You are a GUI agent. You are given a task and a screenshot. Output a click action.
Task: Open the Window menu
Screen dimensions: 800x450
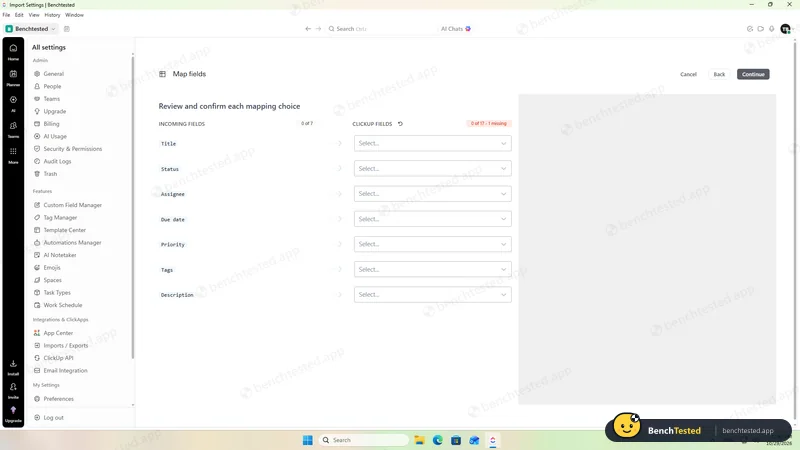coord(74,15)
